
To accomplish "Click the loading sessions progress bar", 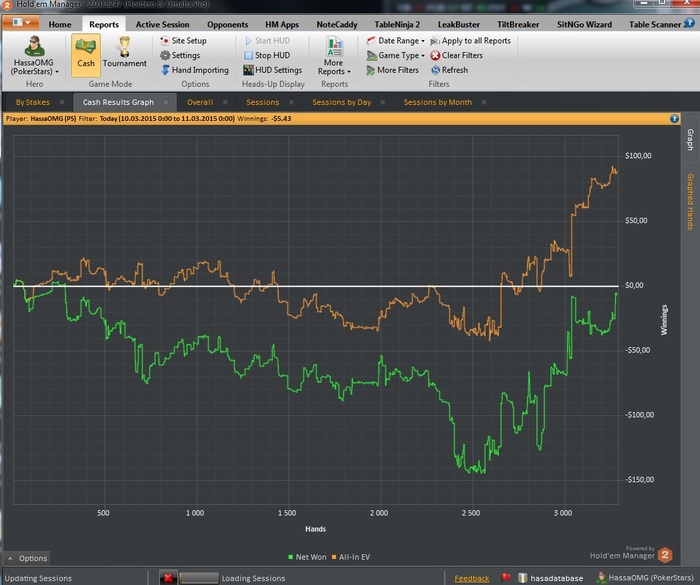I will [199, 578].
